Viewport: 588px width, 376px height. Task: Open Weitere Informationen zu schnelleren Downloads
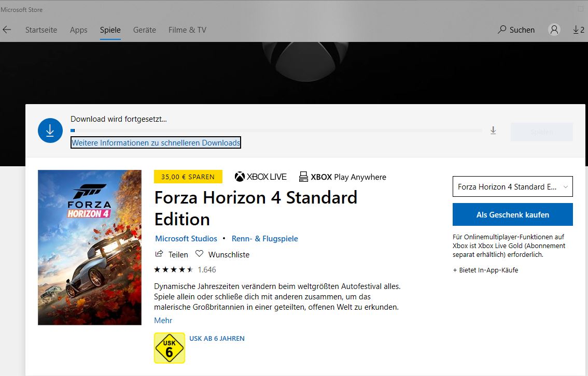(156, 142)
